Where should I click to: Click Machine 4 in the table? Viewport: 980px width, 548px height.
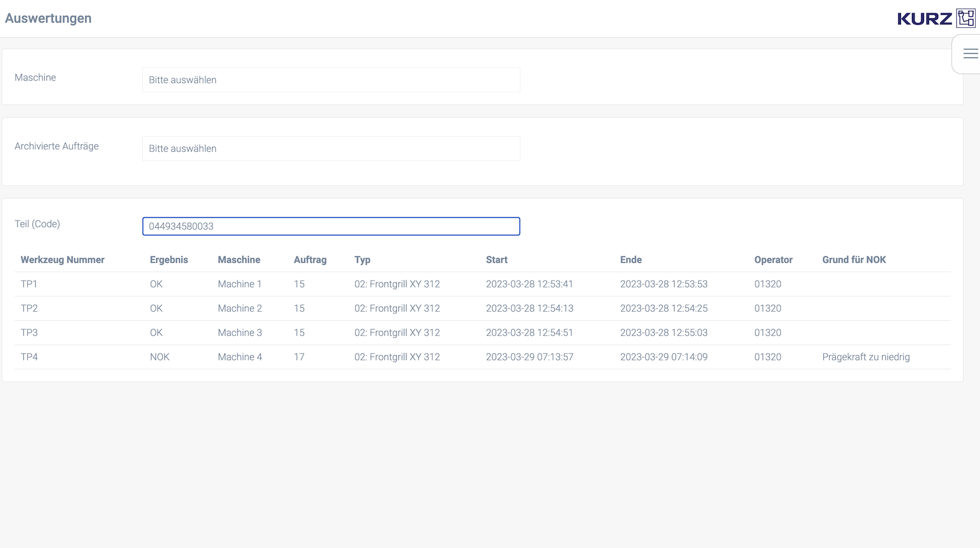click(240, 357)
